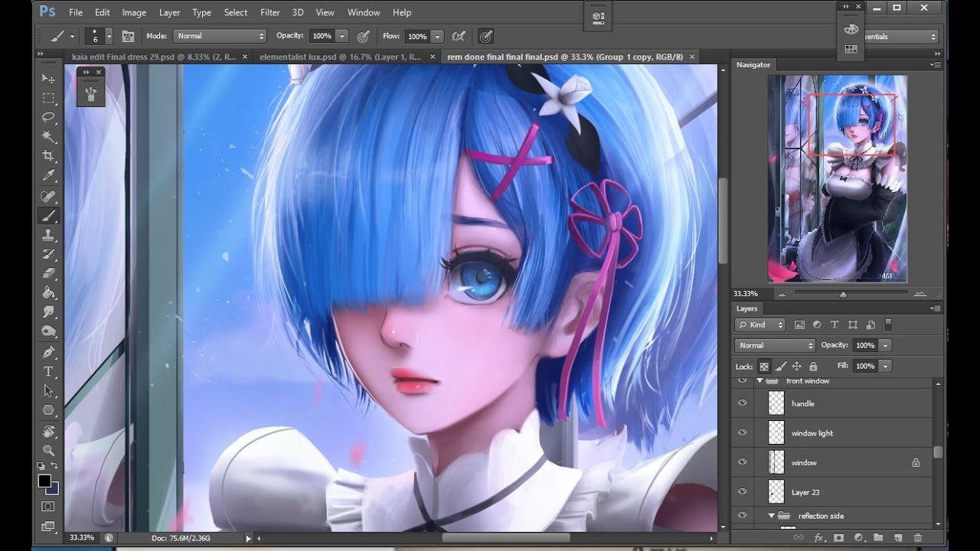Hide the reflection side group

[x=742, y=516]
